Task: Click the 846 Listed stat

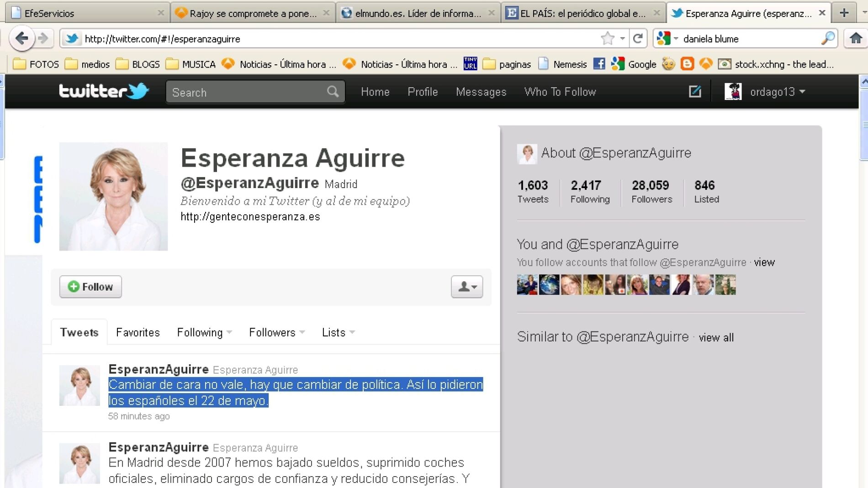Action: pos(706,191)
